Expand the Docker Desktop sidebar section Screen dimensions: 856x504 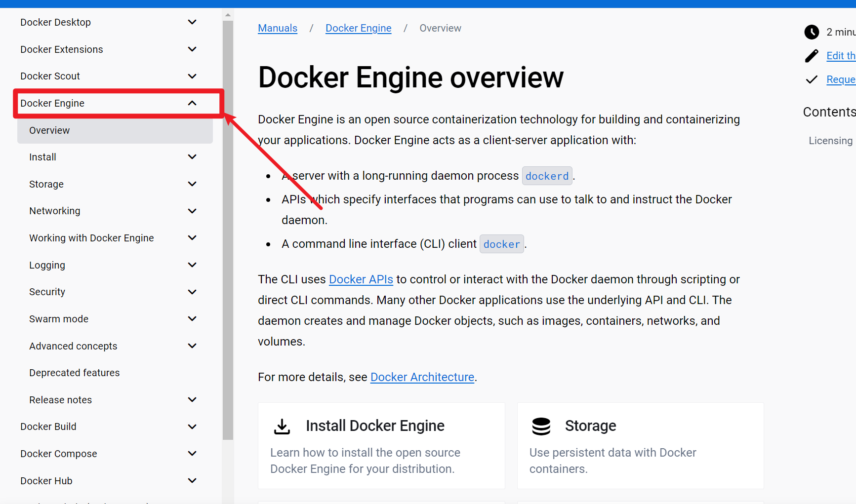pyautogui.click(x=192, y=22)
